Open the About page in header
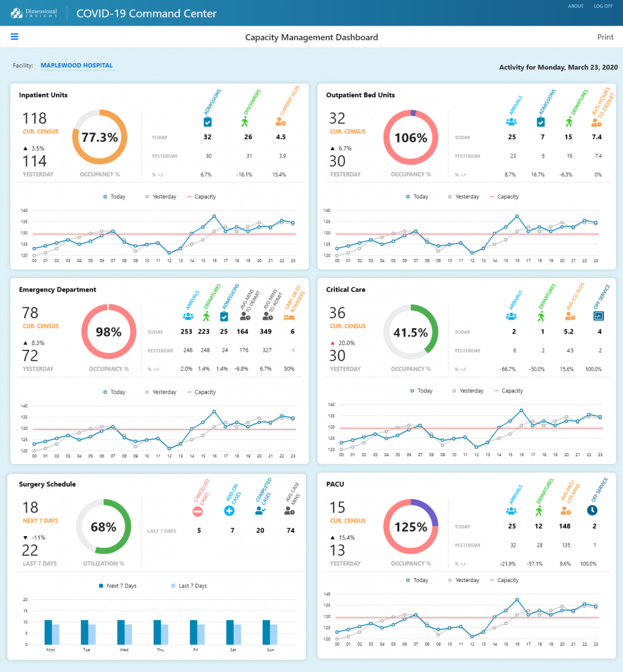623x672 pixels. click(575, 6)
